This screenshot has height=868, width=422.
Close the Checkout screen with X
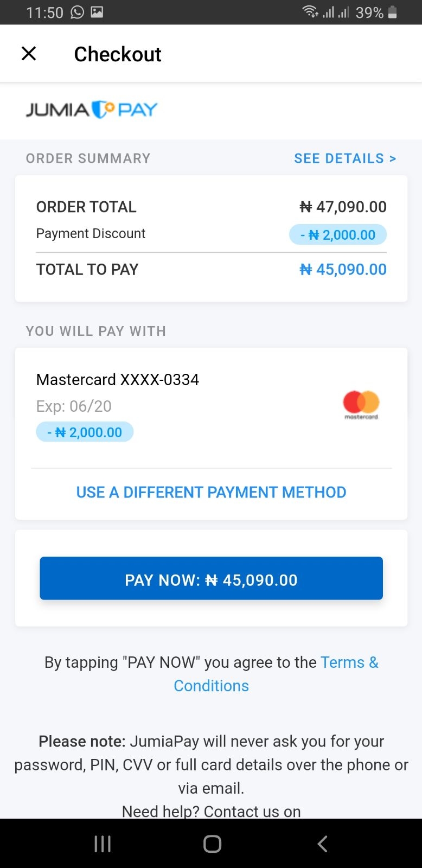[x=29, y=54]
